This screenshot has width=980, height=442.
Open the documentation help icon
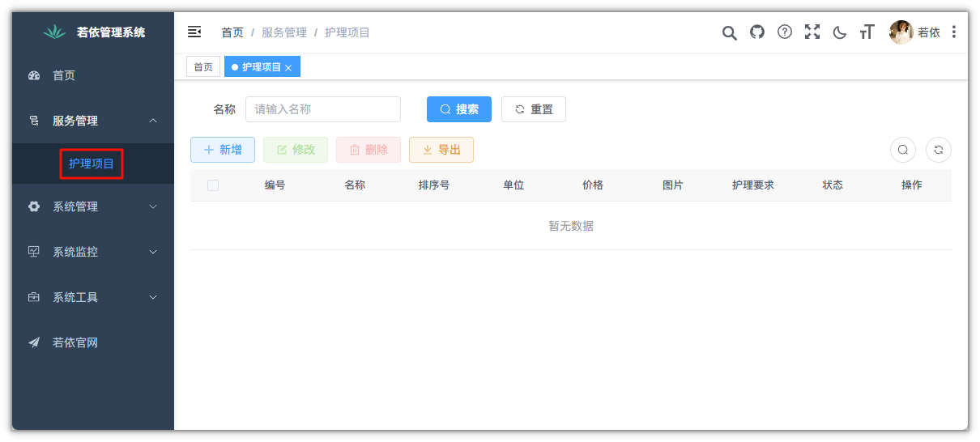(785, 32)
